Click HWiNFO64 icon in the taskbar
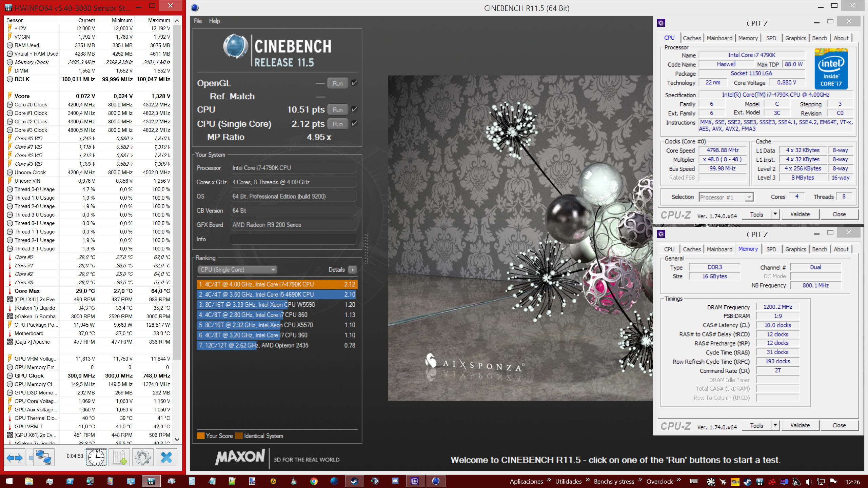This screenshot has height=488, width=868. pos(151,481)
